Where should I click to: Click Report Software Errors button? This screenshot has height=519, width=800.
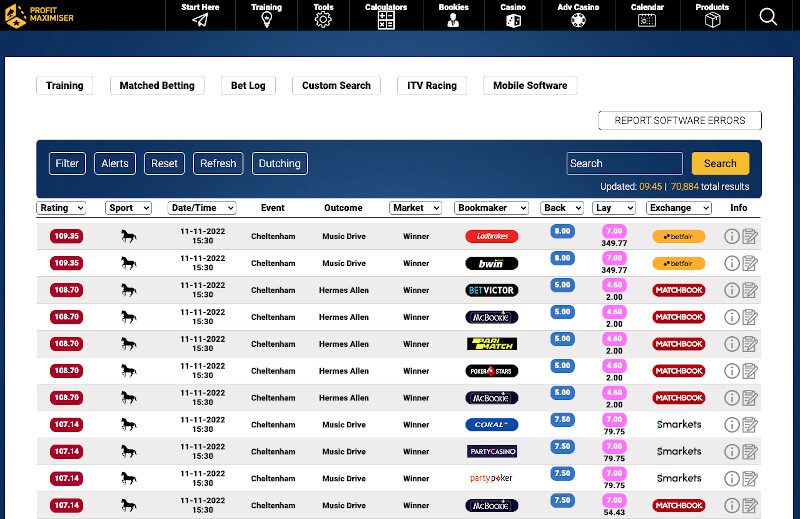coord(680,120)
